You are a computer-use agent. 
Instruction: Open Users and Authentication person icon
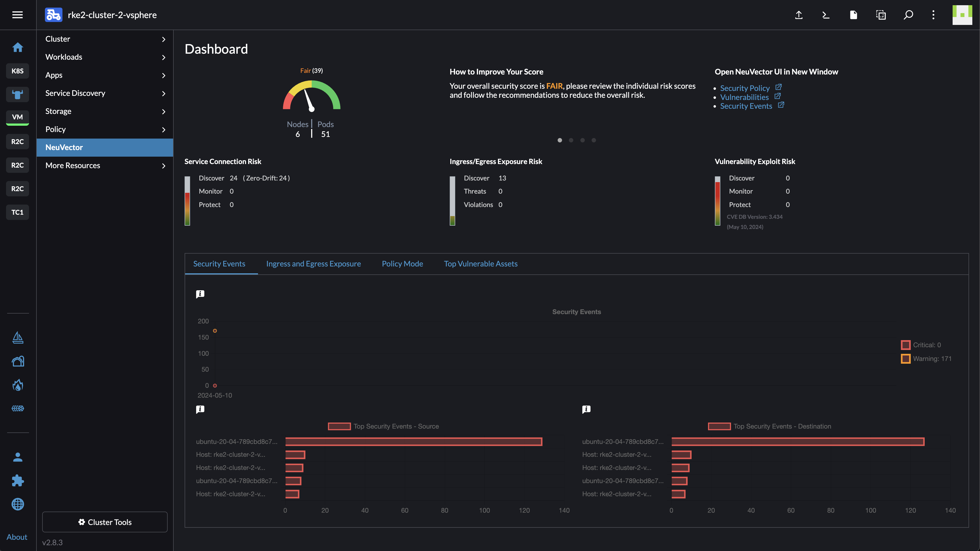pyautogui.click(x=18, y=457)
